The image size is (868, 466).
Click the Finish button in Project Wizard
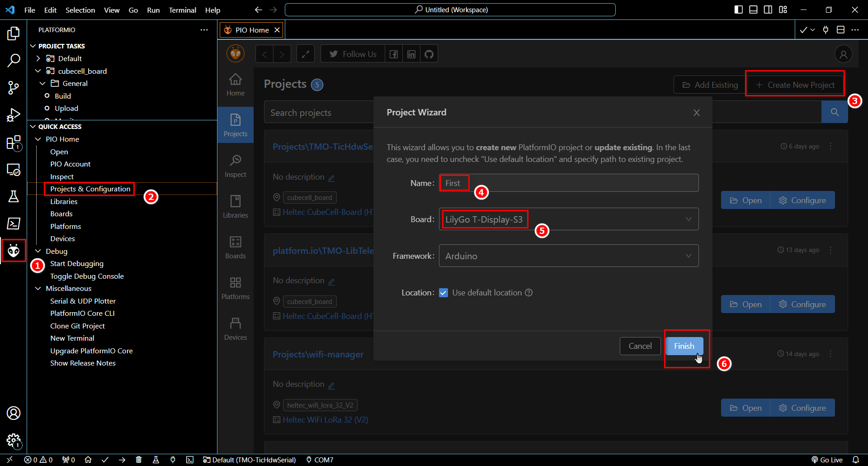click(x=684, y=346)
